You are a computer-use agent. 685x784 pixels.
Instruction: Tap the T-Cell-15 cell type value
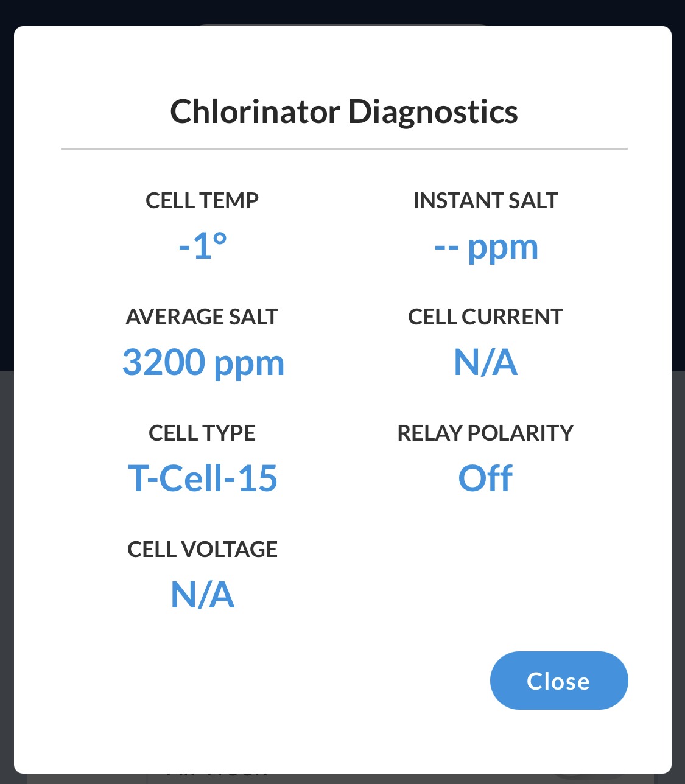click(x=203, y=478)
